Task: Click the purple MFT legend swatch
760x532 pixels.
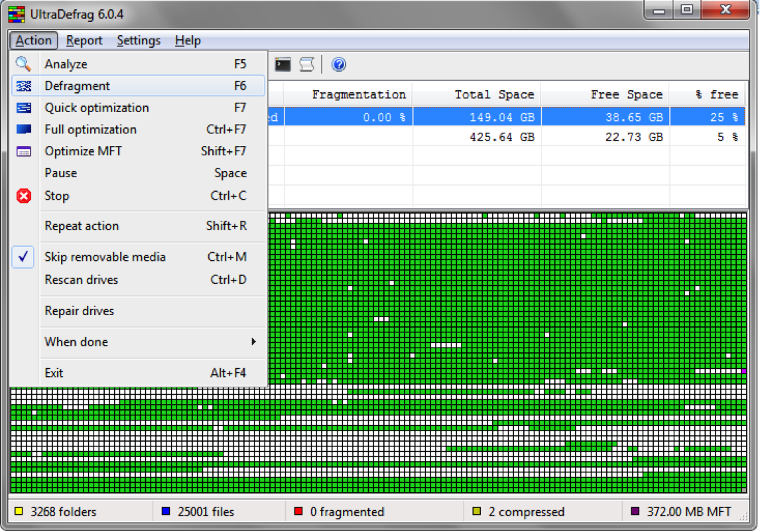Action: coord(635,511)
